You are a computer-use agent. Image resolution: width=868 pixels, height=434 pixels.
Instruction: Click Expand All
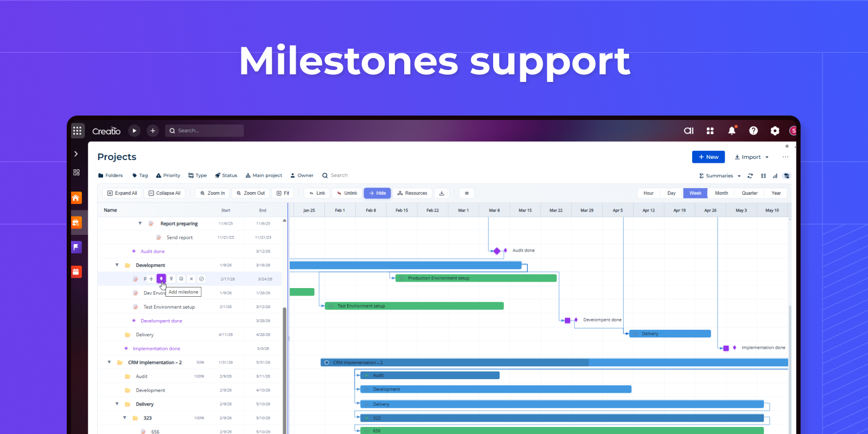122,193
